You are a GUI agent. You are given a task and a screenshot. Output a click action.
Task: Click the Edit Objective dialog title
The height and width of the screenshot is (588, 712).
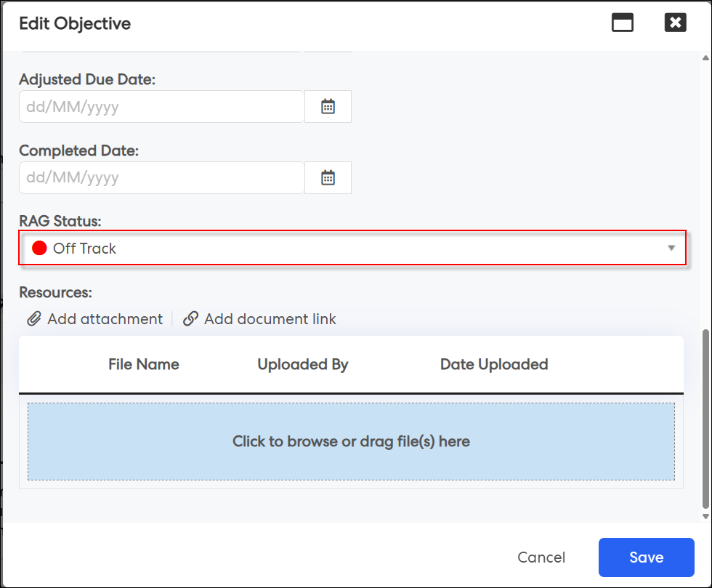pos(75,24)
